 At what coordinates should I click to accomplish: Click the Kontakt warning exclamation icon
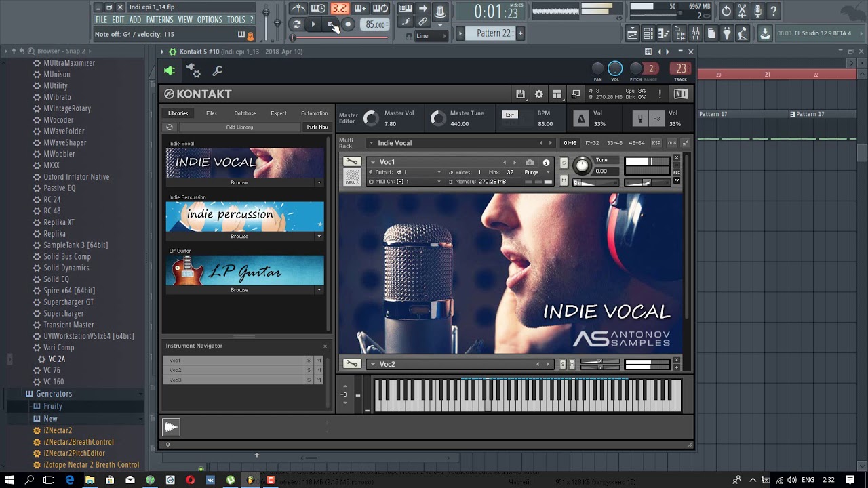tap(660, 94)
